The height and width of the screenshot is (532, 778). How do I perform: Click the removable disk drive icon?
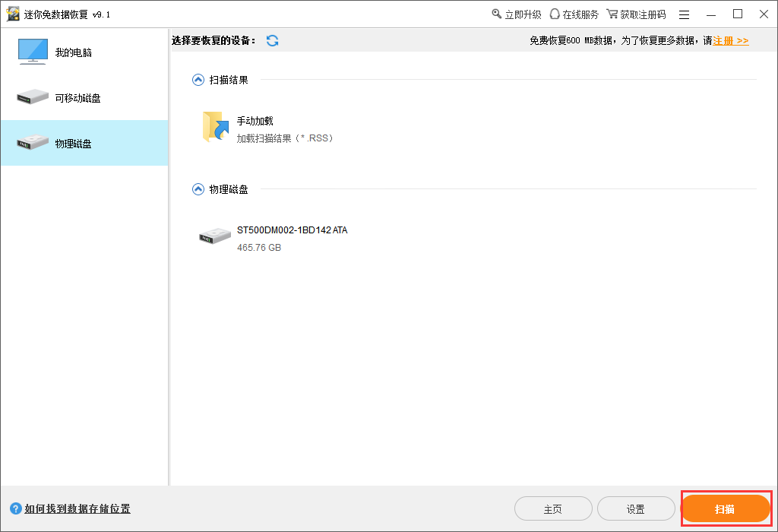[33, 97]
